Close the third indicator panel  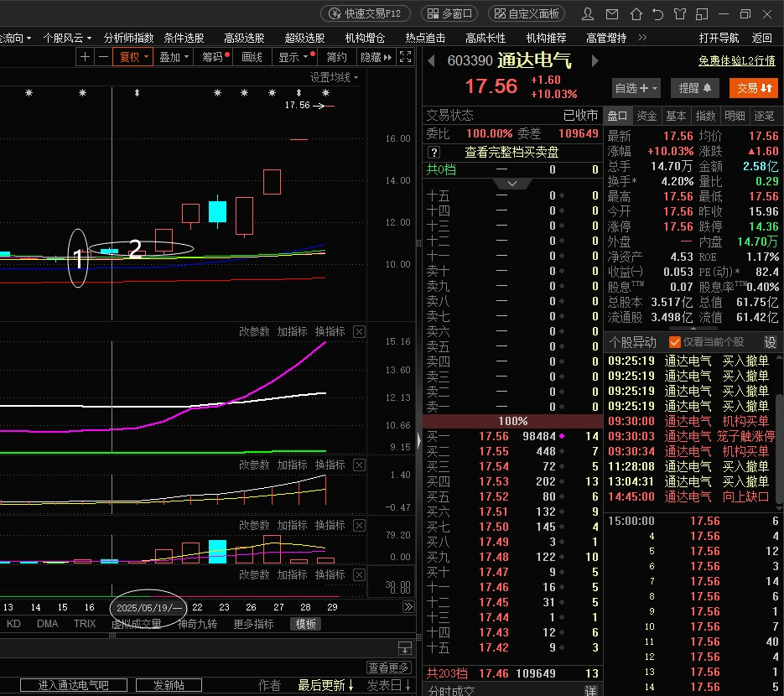coord(359,525)
